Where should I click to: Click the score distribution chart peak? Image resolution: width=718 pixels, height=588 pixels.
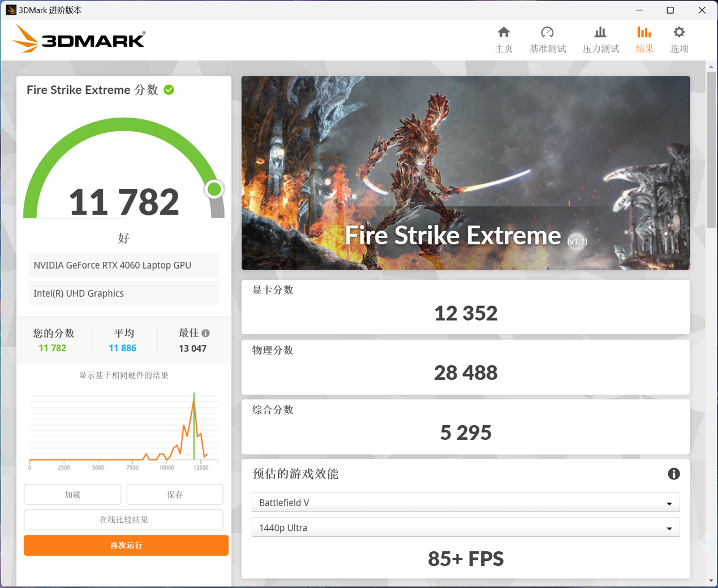194,395
